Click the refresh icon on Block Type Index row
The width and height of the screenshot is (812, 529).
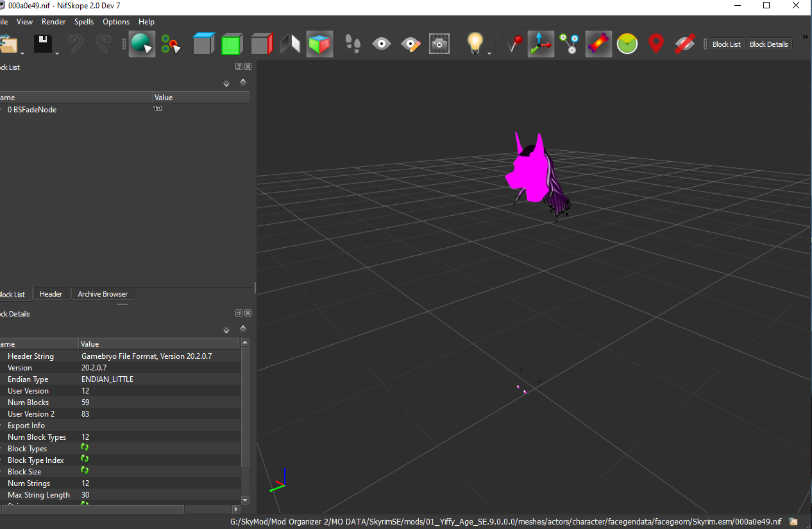coord(85,459)
